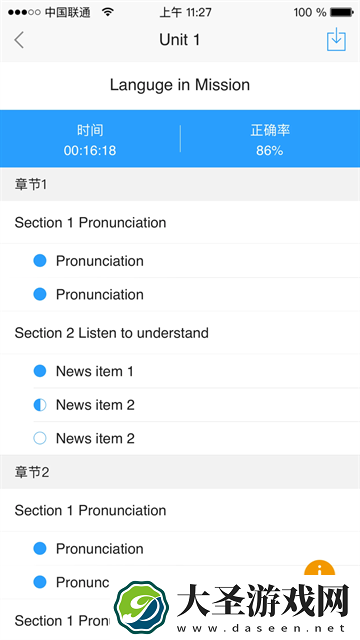
Task: Tap the empty circle beside News item 2
Action: click(40, 438)
